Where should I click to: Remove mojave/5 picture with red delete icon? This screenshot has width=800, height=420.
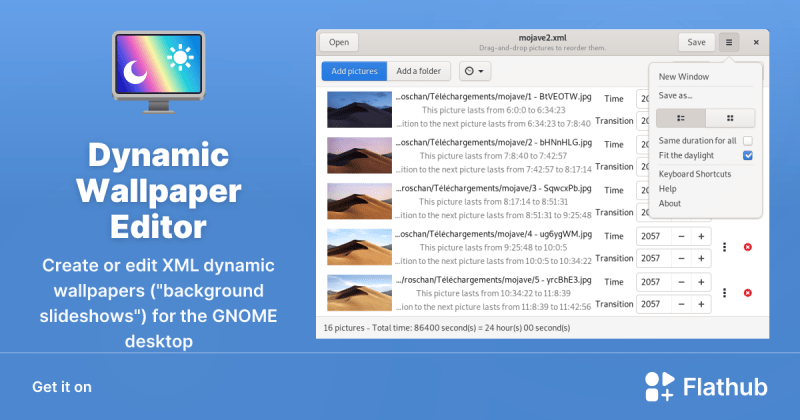[747, 293]
